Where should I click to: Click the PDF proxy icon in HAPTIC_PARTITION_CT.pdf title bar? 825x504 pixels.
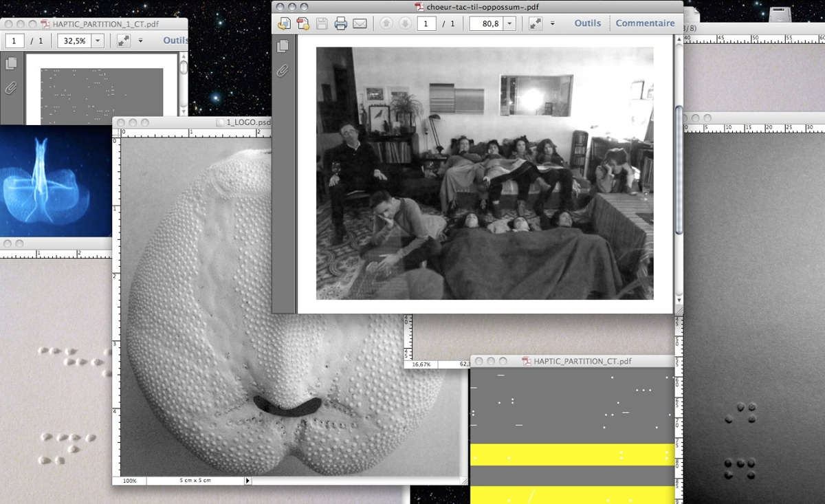tap(527, 361)
